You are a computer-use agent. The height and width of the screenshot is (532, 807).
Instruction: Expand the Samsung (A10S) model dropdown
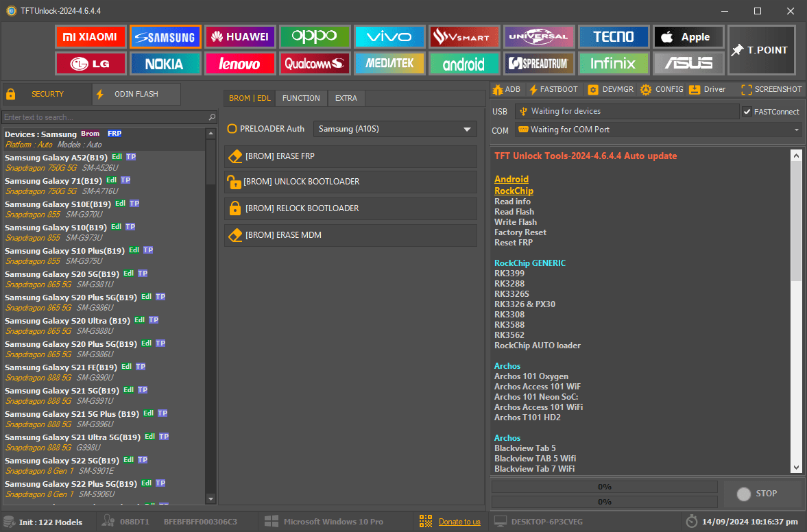click(x=394, y=129)
